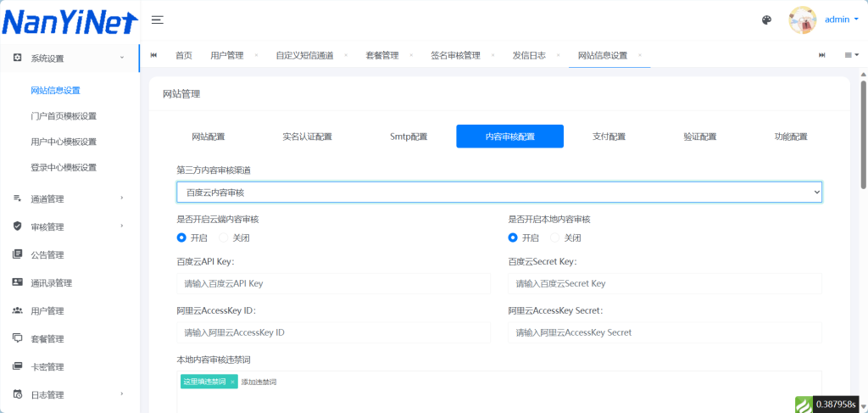Enable local content review 开启 radio
This screenshot has width=868, height=413.
click(x=513, y=237)
